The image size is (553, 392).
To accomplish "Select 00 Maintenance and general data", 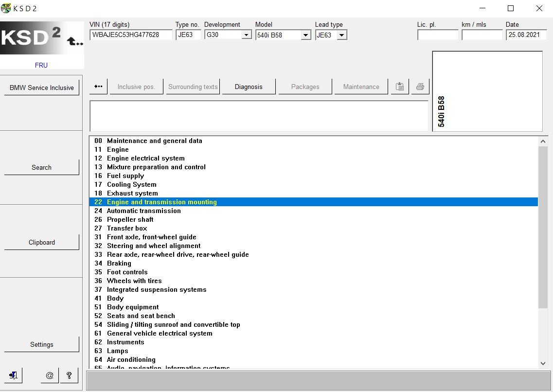I will tap(314, 141).
